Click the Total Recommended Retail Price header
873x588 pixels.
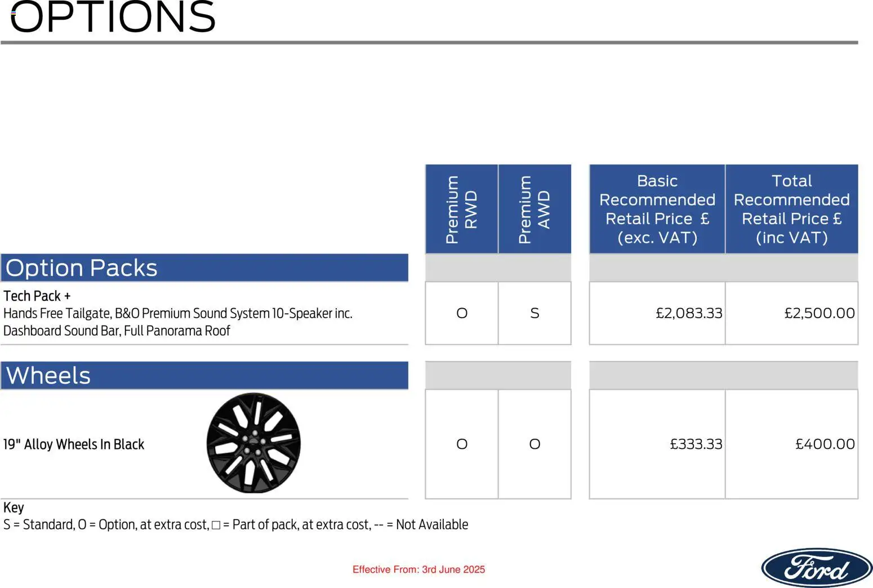(x=791, y=209)
